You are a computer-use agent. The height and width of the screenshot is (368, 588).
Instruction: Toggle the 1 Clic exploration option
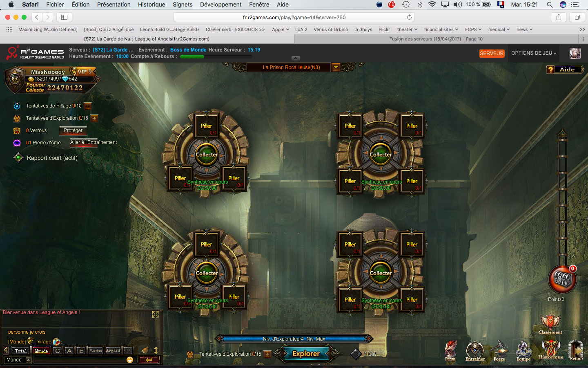356,354
